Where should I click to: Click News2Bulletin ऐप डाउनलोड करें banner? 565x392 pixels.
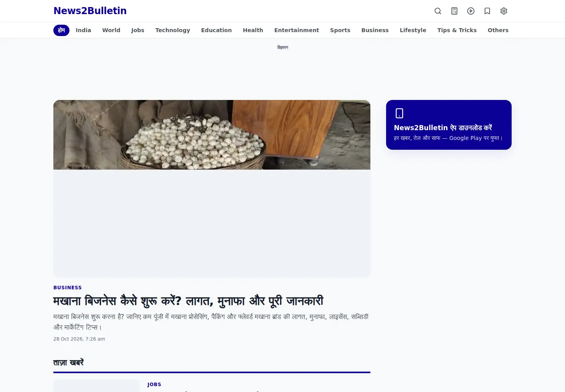click(x=449, y=125)
